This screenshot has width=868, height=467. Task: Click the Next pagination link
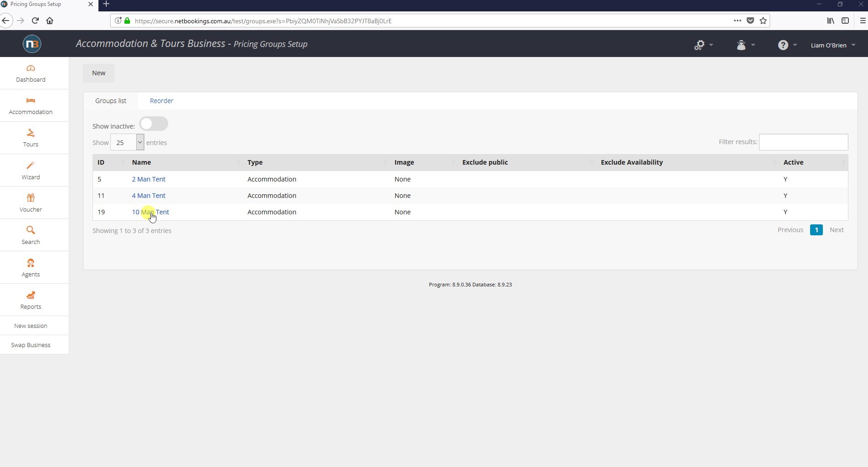coord(837,230)
